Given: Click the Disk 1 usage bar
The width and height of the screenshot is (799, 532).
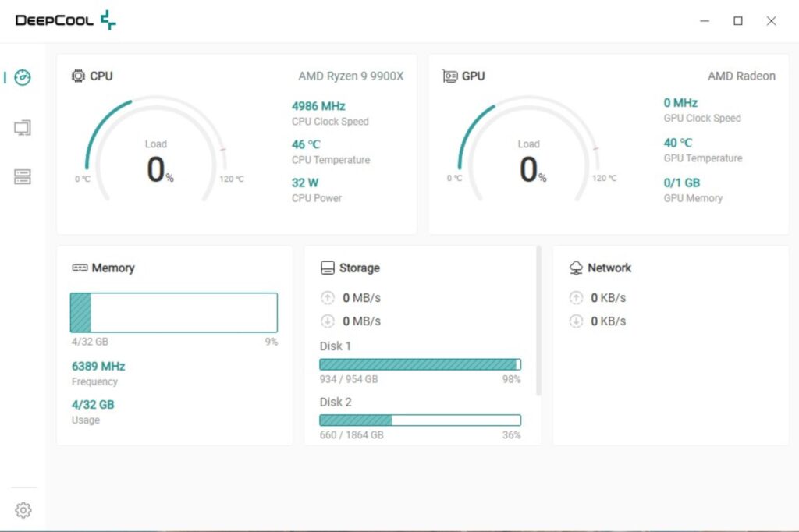Looking at the screenshot, I should tap(420, 364).
